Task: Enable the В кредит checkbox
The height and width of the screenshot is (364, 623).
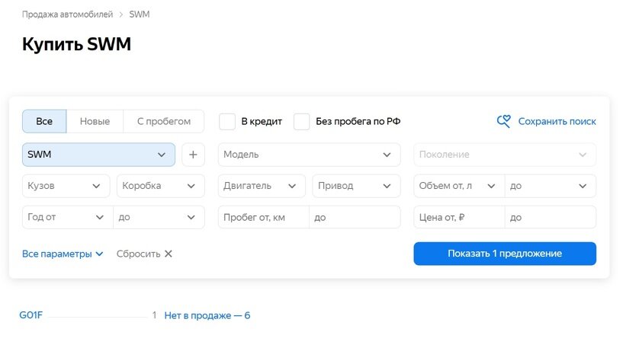Action: (227, 122)
